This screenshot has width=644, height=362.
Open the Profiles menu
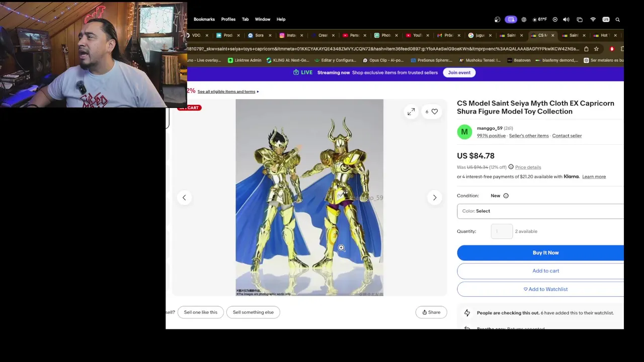(228, 20)
